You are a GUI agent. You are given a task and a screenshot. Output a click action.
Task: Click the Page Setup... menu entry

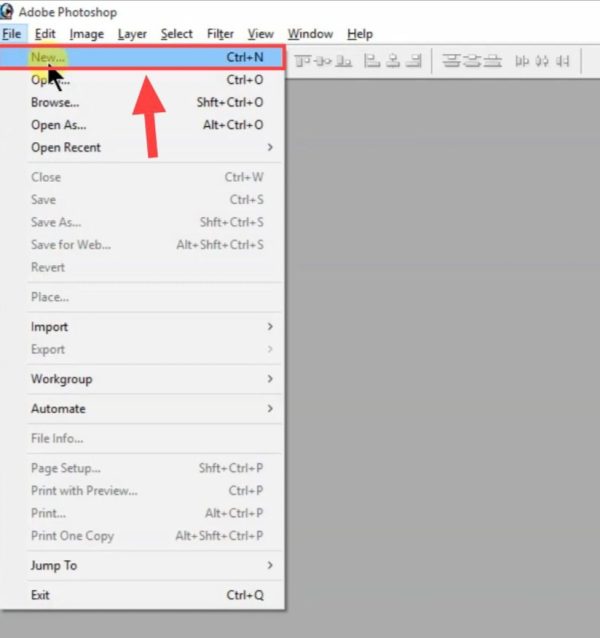coord(141,468)
